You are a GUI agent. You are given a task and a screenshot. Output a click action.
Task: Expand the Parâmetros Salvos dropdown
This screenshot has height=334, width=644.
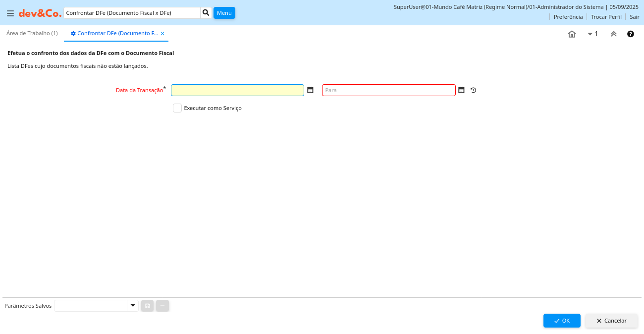[x=132, y=306]
